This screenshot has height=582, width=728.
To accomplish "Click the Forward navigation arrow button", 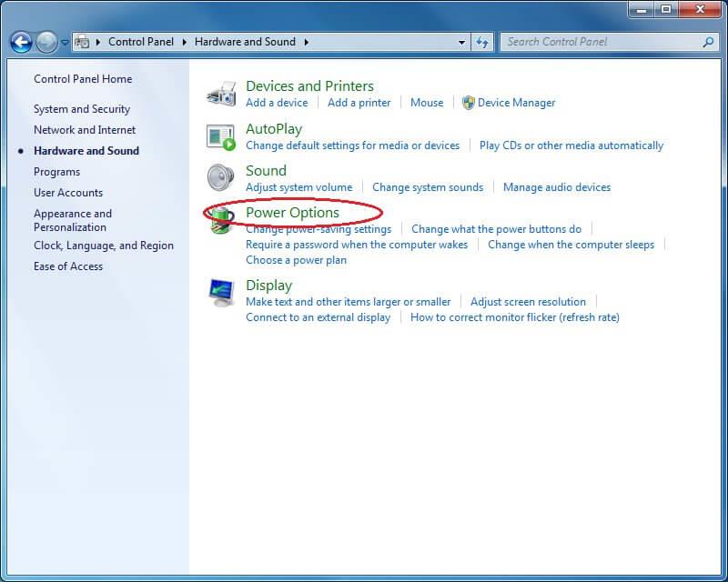I will coord(46,42).
